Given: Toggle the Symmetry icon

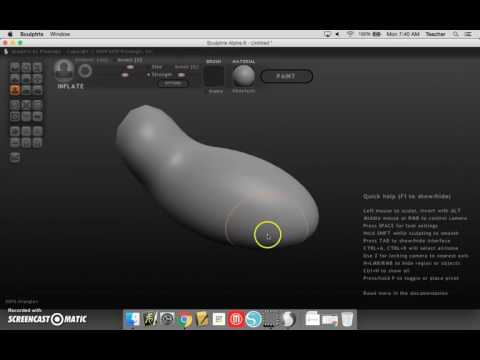Looking at the screenshot, I should pos(37,116).
